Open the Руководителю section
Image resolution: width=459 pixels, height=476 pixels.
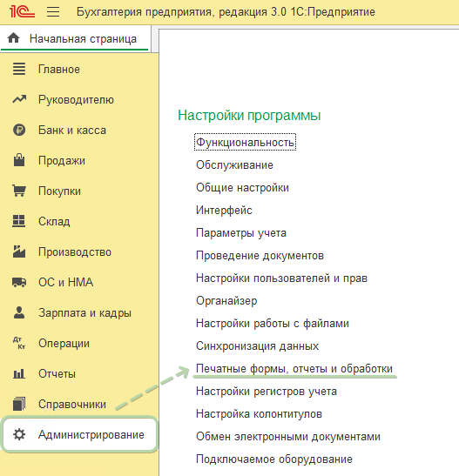(76, 100)
